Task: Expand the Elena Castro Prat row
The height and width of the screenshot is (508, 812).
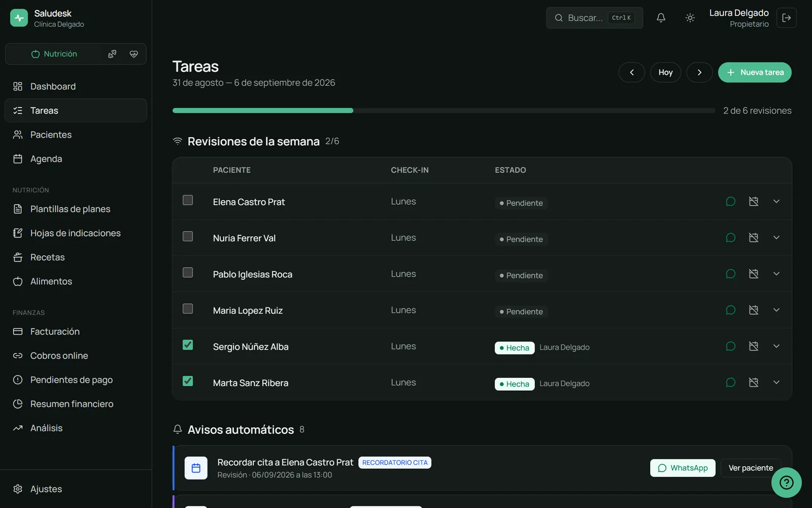Action: (x=776, y=201)
